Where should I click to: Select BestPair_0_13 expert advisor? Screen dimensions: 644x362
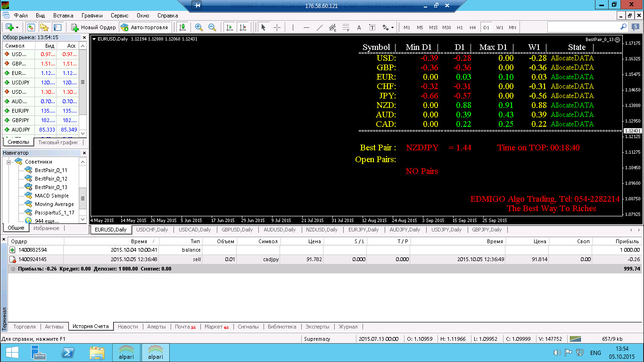click(x=51, y=187)
